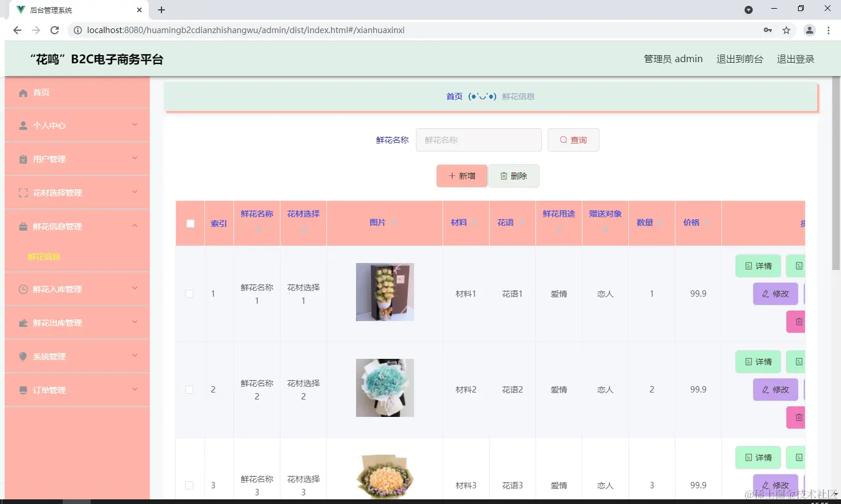Sort by 数量 column arrows

(x=660, y=223)
